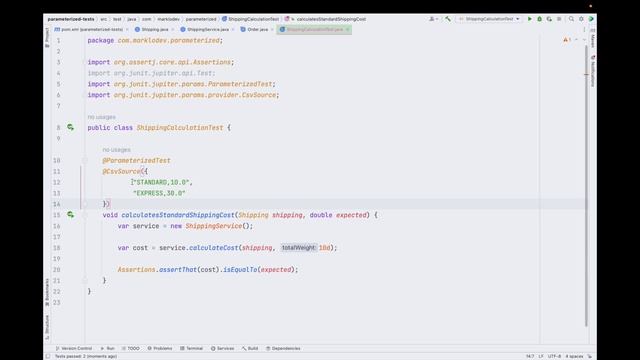640x360 pixels.
Task: Collapse the imports fold marker on line 6
Action: [x=84, y=95]
